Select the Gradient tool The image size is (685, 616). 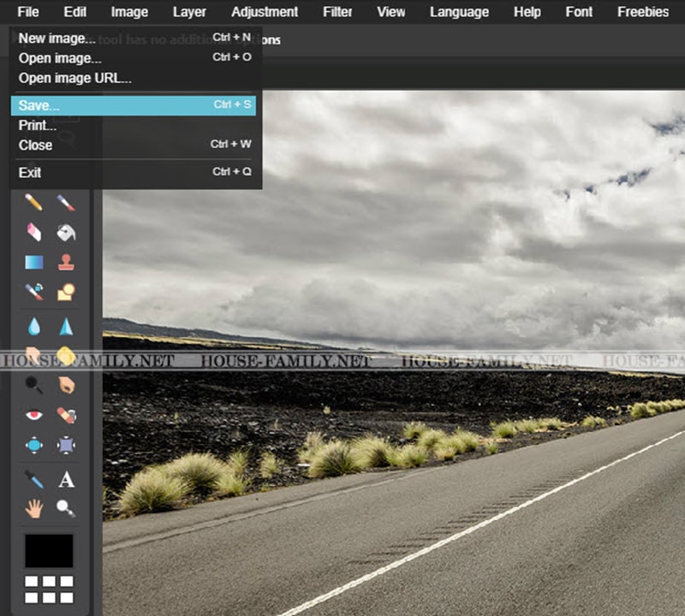tap(33, 262)
